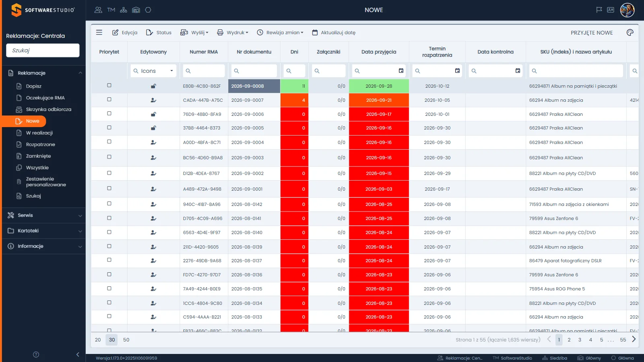
Task: Expand the Rewizja zmian dropdown
Action: (x=280, y=33)
